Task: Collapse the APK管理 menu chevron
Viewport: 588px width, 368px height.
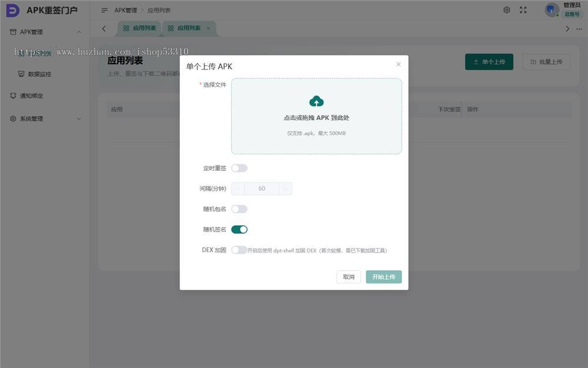Action: pyautogui.click(x=79, y=32)
